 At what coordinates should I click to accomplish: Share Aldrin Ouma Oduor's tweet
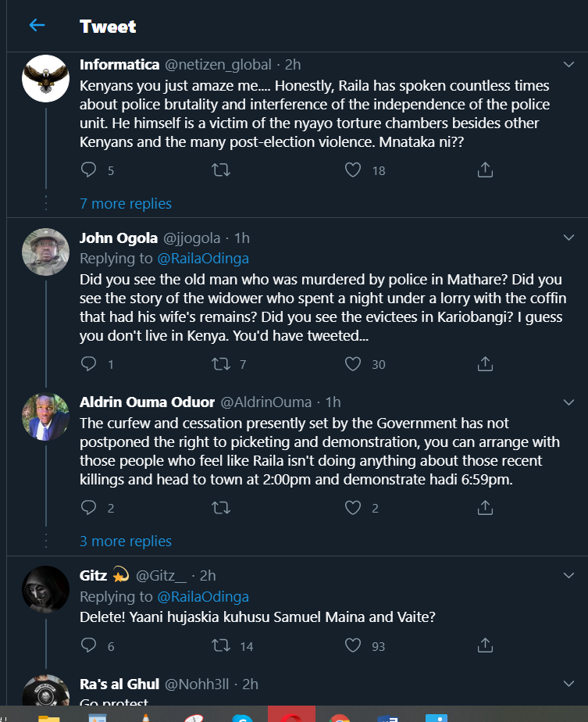[x=485, y=508]
